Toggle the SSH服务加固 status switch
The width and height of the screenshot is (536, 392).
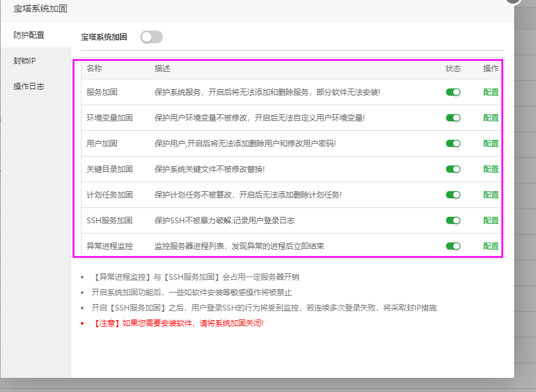tap(453, 220)
